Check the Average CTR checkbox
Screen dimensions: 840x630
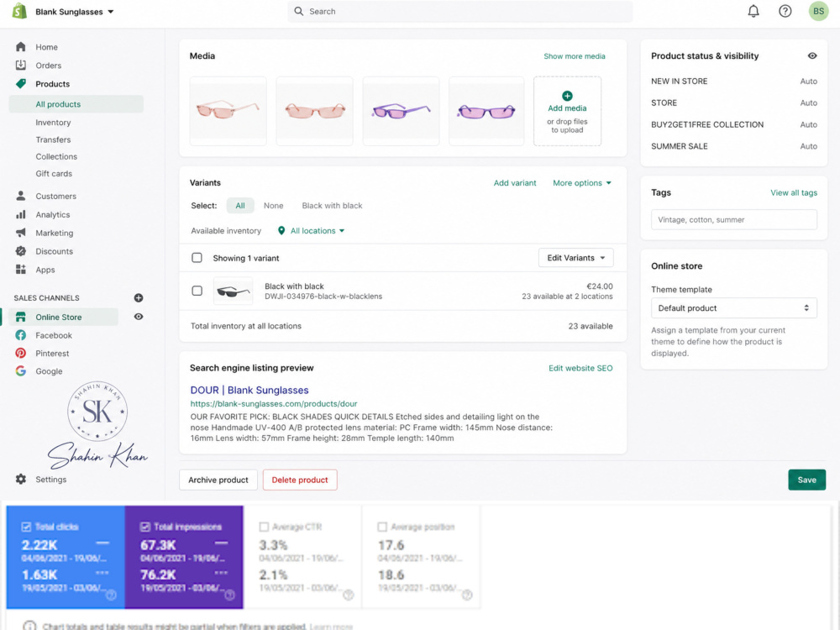264,528
